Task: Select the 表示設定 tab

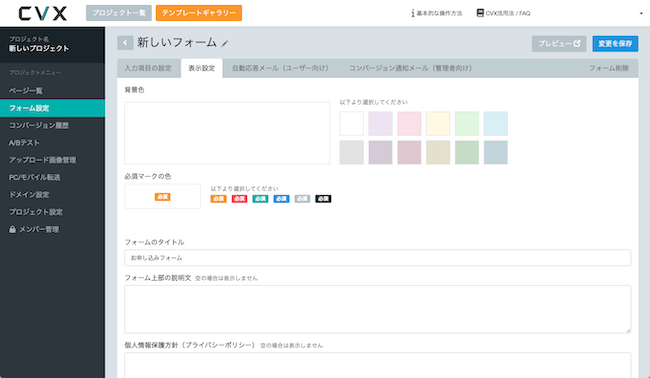Action: tap(202, 68)
